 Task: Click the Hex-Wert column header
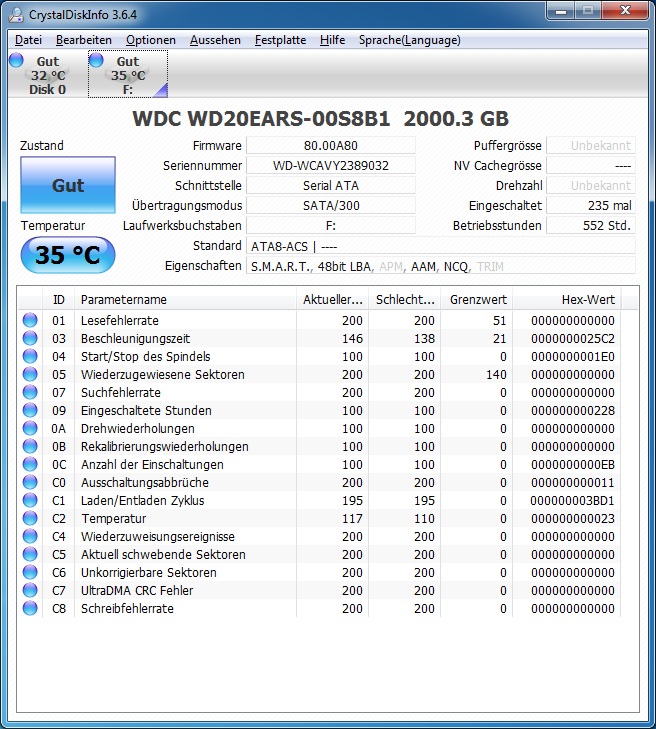coord(567,299)
